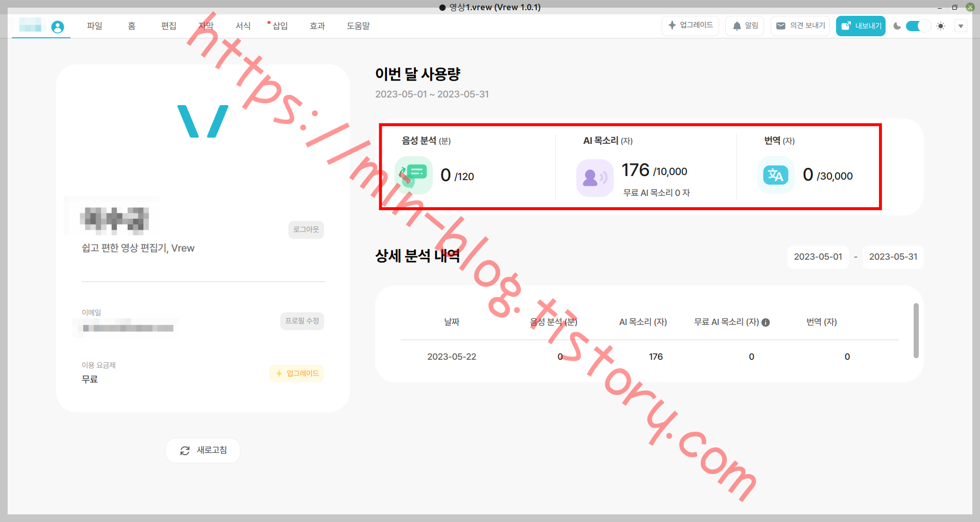Click the 176 value in table row
Image resolution: width=980 pixels, height=522 pixels.
point(656,357)
